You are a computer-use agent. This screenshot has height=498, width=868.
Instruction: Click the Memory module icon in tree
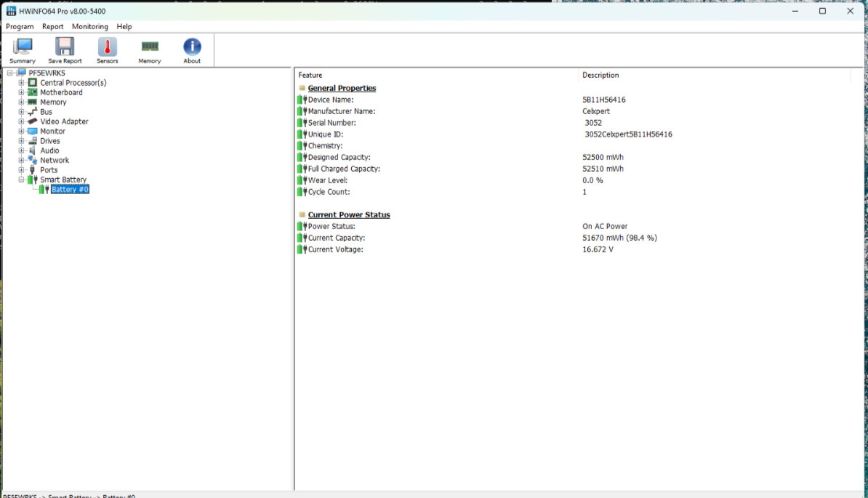point(33,102)
